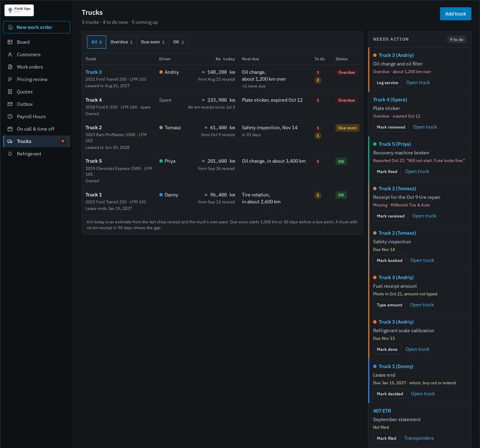This screenshot has height=448, width=480.
Task: Mark Truck 1 lease end decided
Action: pyautogui.click(x=390, y=394)
